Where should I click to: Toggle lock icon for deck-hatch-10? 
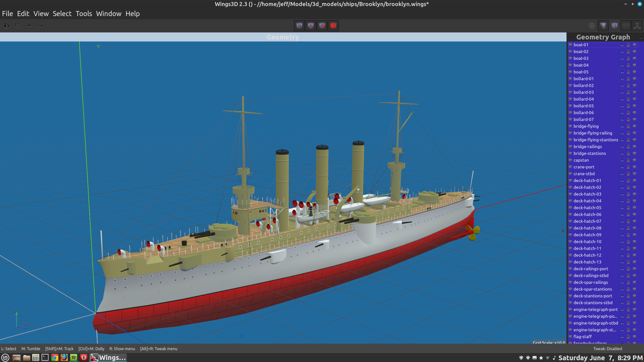(x=628, y=242)
